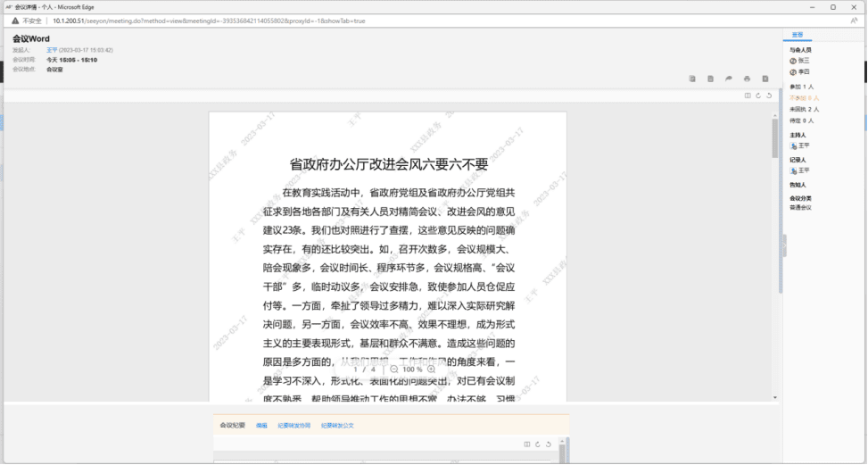Screen dimensions: 868x465
Task: Click the 未回执 2 人 count
Action: coord(805,110)
